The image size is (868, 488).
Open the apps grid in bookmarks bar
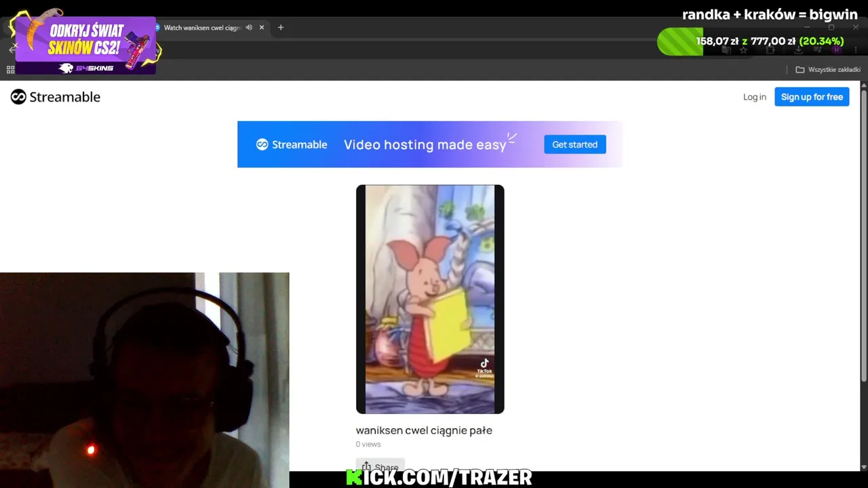pos(10,70)
